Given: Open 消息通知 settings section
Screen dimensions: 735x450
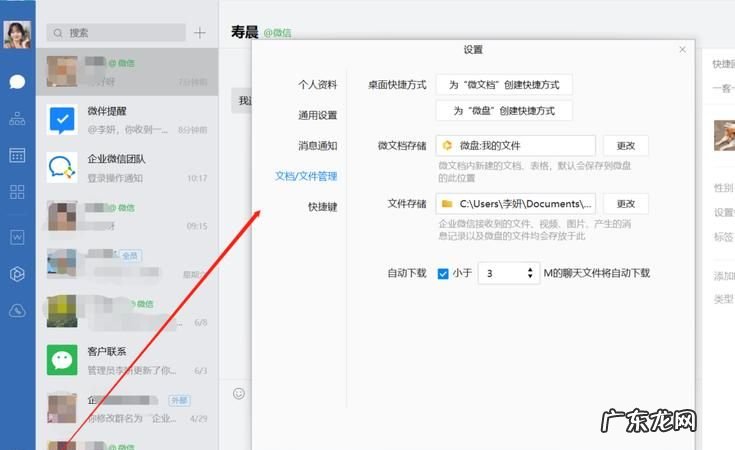Looking at the screenshot, I should point(317,146).
